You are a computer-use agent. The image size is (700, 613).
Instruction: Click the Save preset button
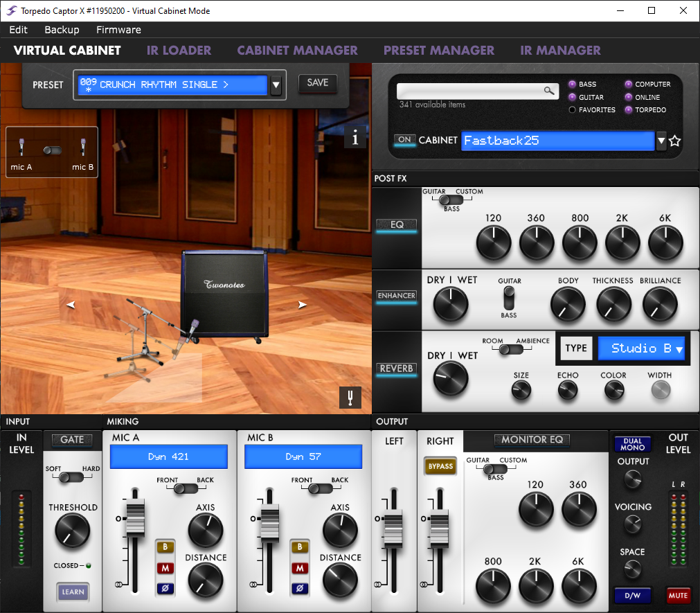click(317, 83)
